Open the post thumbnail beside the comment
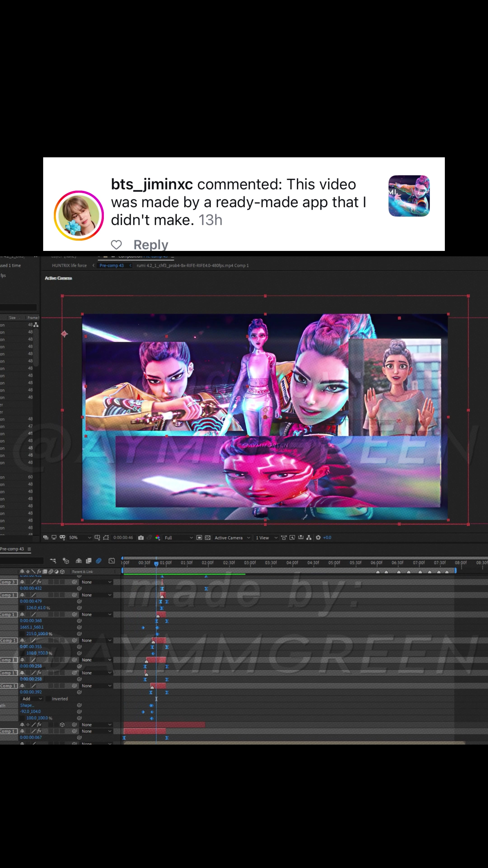 409,196
